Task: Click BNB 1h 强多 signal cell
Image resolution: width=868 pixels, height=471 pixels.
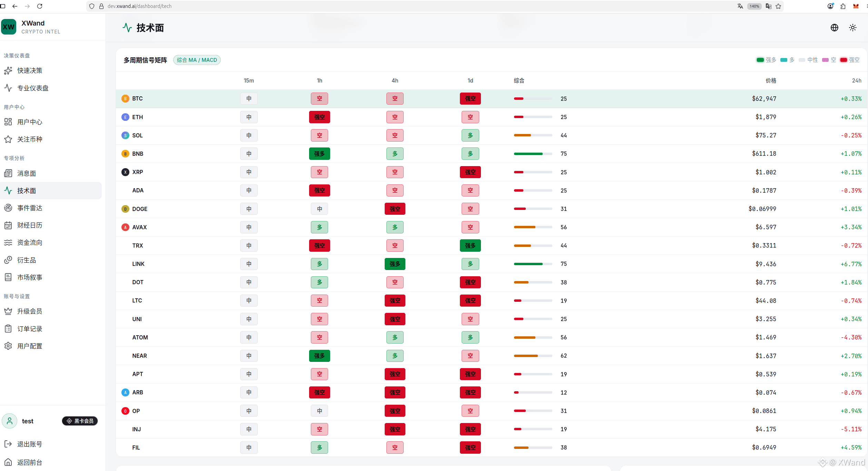Action: point(319,154)
